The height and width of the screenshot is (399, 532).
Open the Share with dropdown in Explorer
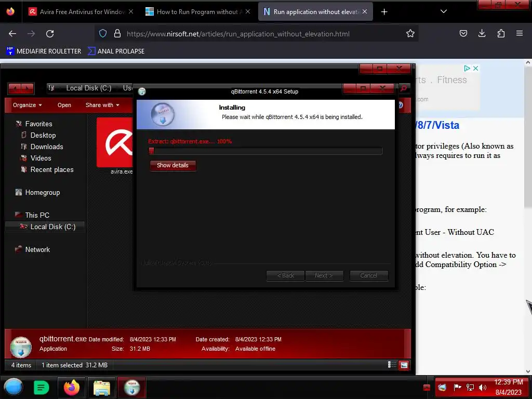tap(102, 105)
